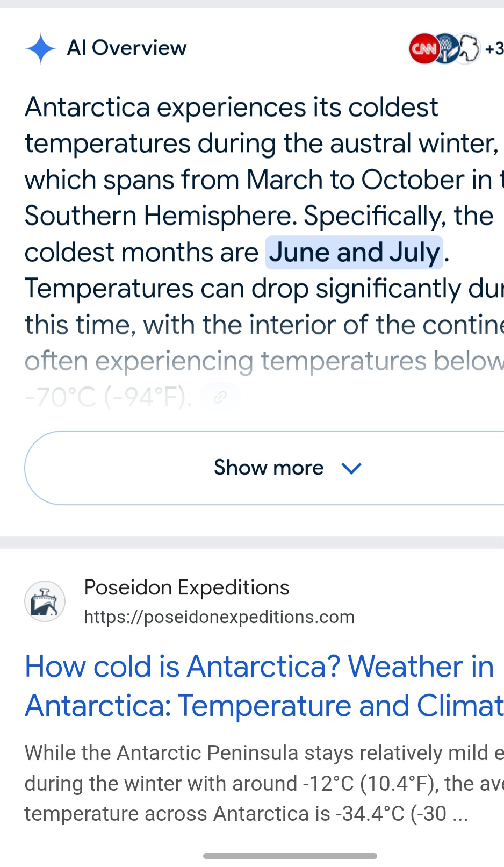Viewport: 504px width, 867px height.
Task: Expand the +3 additional sources count
Action: click(494, 49)
